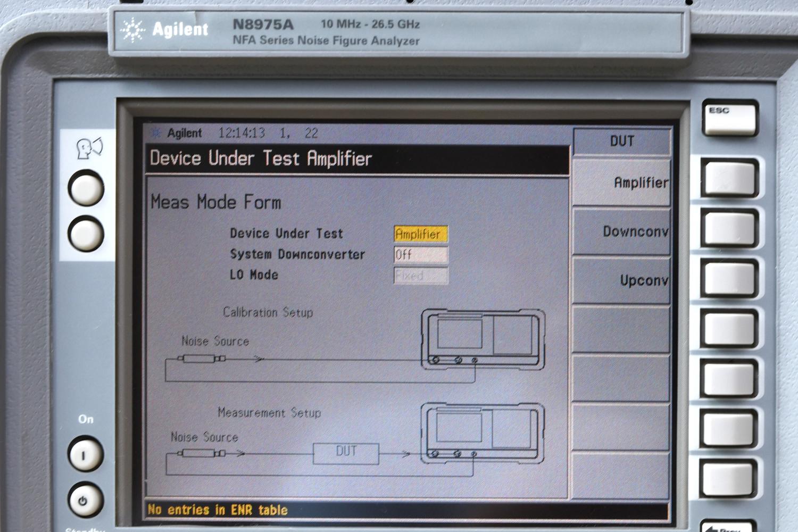Click the Device Under Test label

pos(286,234)
